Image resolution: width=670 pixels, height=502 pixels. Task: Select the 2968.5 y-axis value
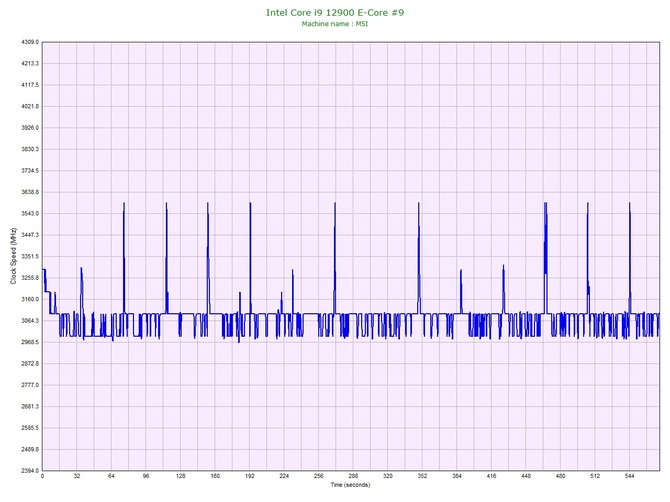(30, 342)
